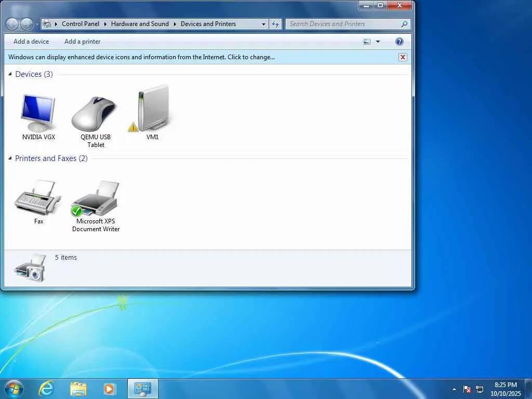
Task: Click Devices and Printers breadcrumb
Action: [x=208, y=24]
